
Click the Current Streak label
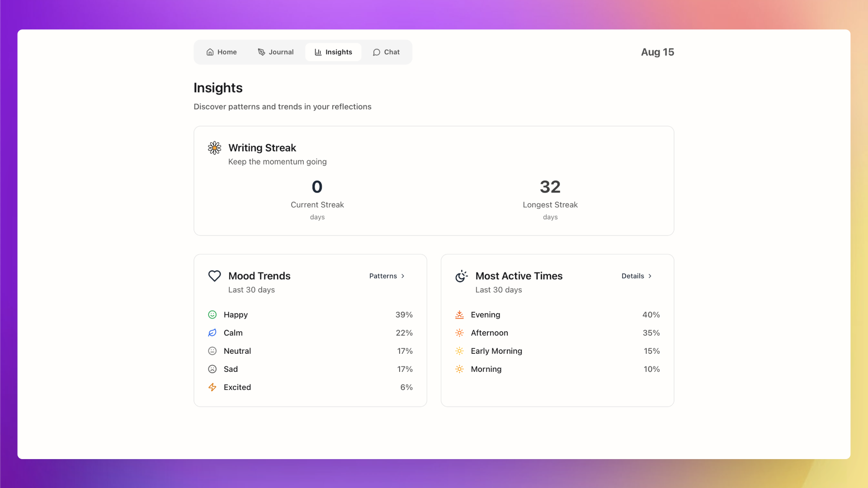317,205
